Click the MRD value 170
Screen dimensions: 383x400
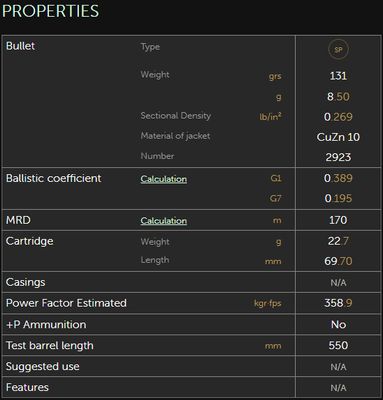pyautogui.click(x=338, y=220)
